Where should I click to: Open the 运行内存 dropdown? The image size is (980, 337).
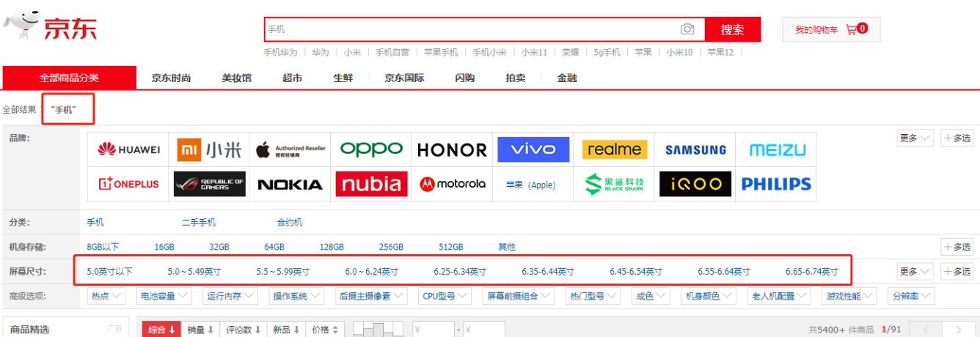pos(231,296)
